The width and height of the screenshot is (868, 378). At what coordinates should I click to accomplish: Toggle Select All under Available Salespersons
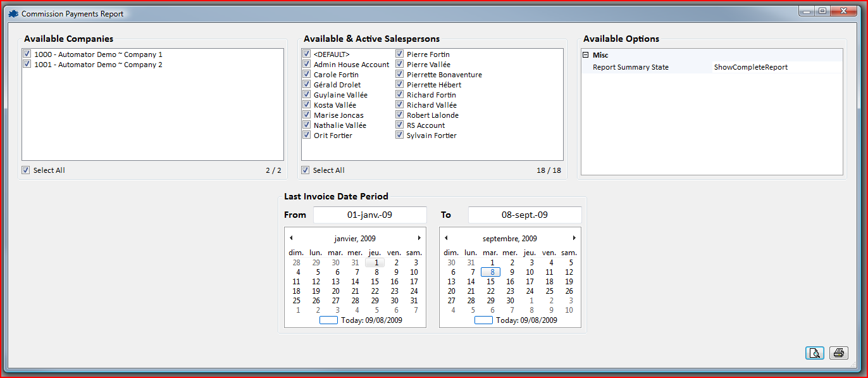pyautogui.click(x=306, y=170)
